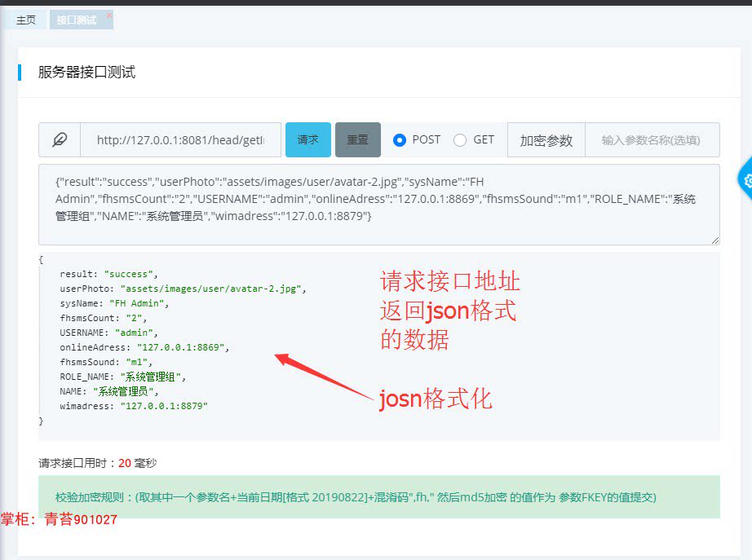
Task: Click the fhsmsSound: "m1" line
Action: coord(106,362)
